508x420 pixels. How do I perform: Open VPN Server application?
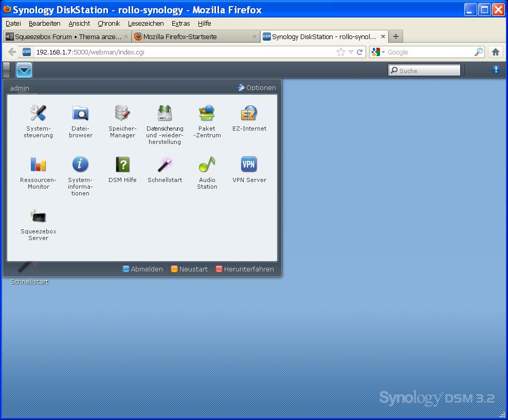tap(249, 165)
